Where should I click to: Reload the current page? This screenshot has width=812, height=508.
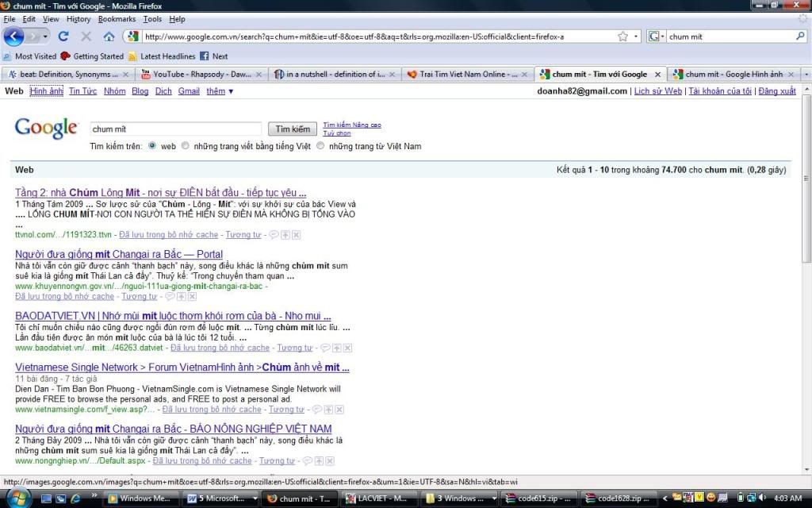[63, 37]
